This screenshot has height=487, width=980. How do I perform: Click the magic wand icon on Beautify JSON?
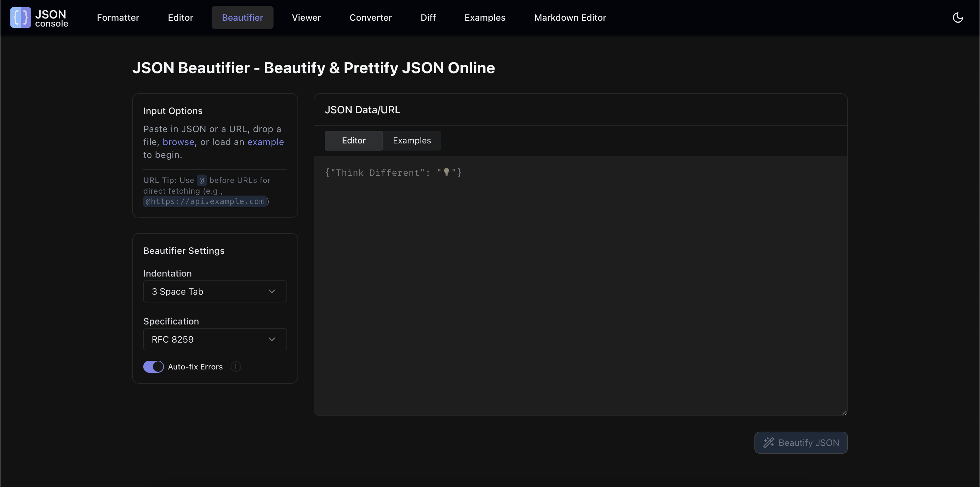(x=768, y=443)
